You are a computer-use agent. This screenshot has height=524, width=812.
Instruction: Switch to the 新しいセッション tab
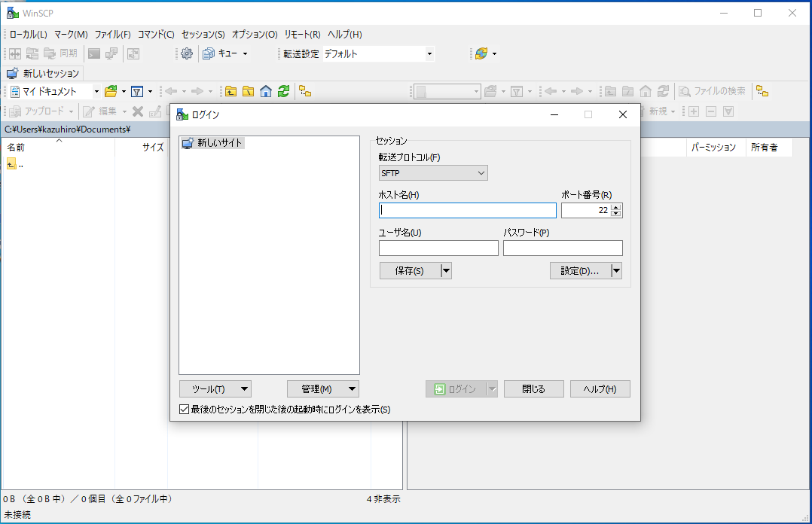point(43,74)
